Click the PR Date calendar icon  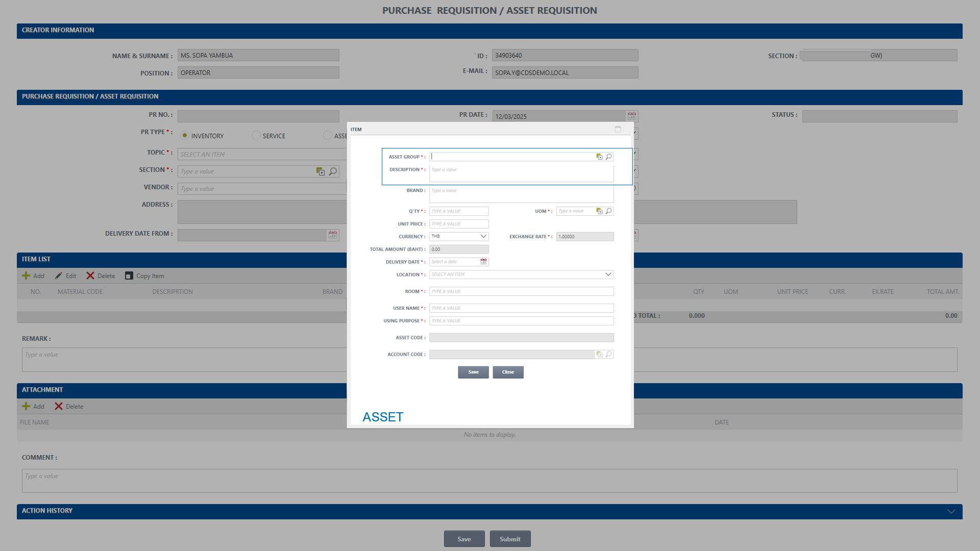631,116
